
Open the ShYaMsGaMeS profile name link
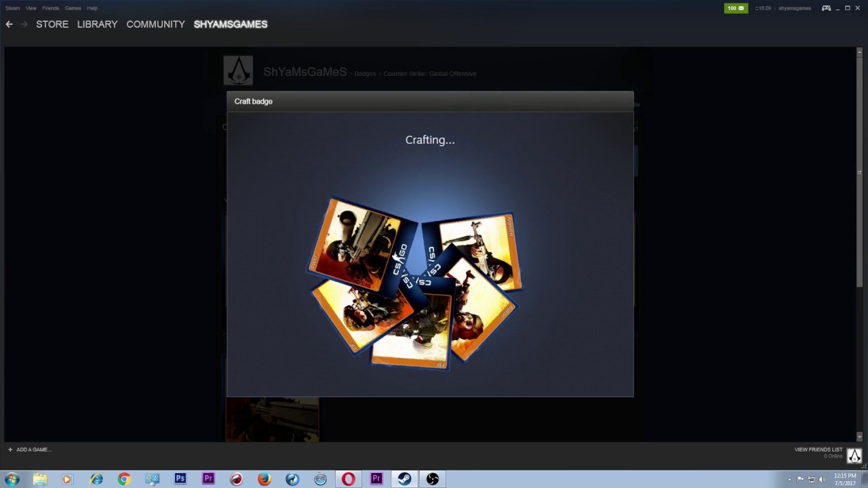pos(305,72)
